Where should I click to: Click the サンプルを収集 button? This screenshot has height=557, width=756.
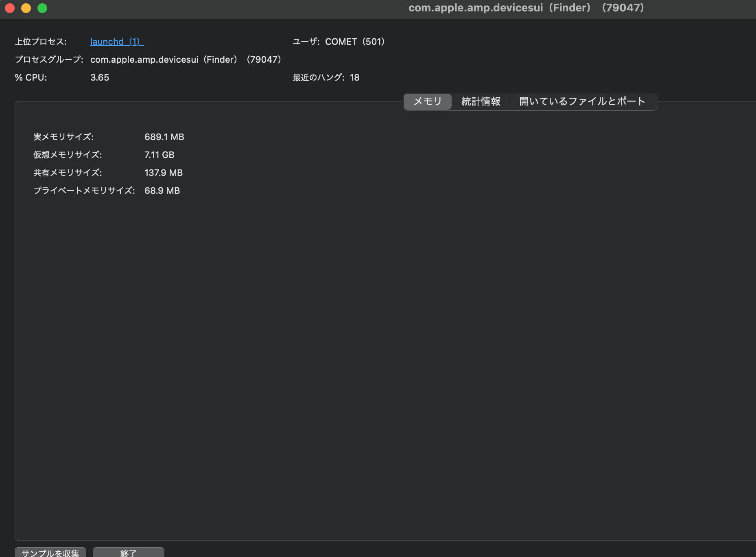click(50, 553)
